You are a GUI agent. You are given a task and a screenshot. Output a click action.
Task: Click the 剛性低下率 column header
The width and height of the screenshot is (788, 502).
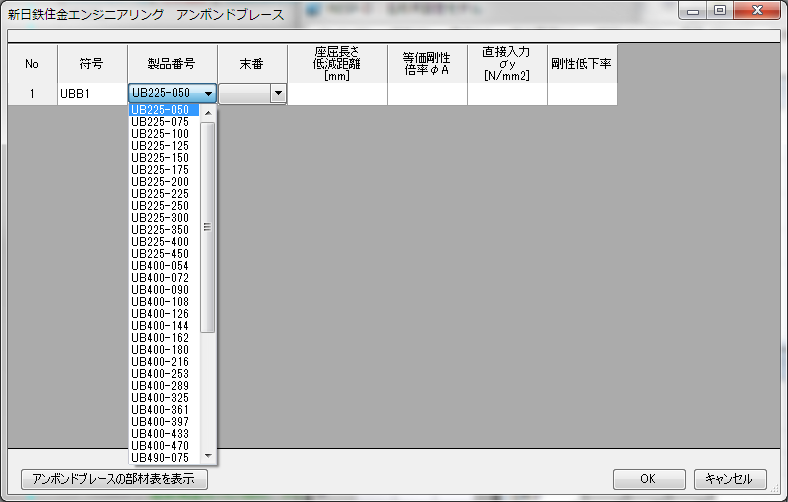pyautogui.click(x=582, y=64)
